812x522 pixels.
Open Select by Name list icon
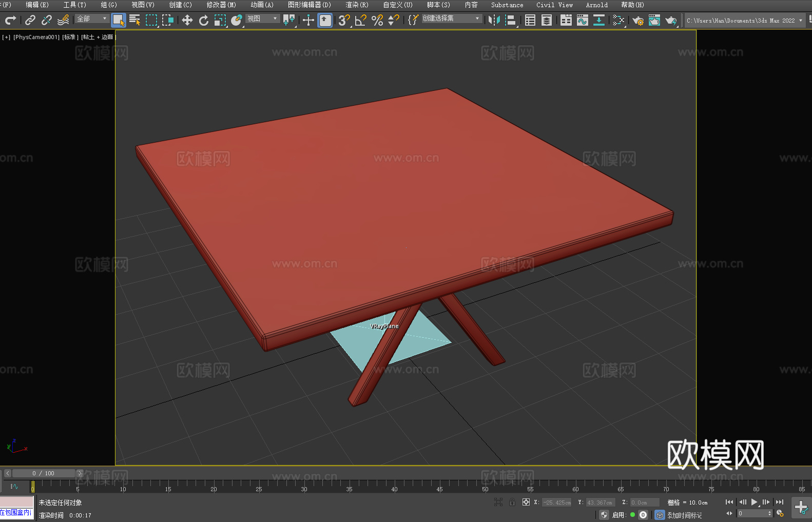[135, 20]
